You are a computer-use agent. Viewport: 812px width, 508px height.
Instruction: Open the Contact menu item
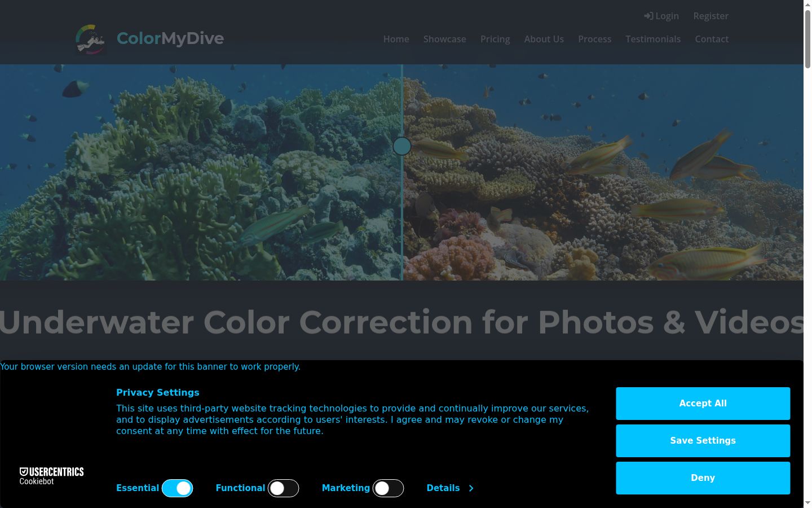coord(712,39)
